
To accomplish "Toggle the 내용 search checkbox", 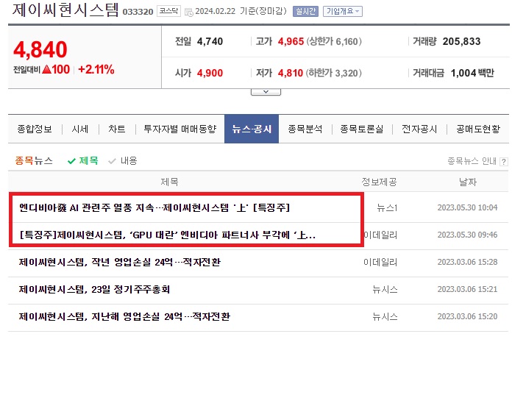I will coord(123,160).
